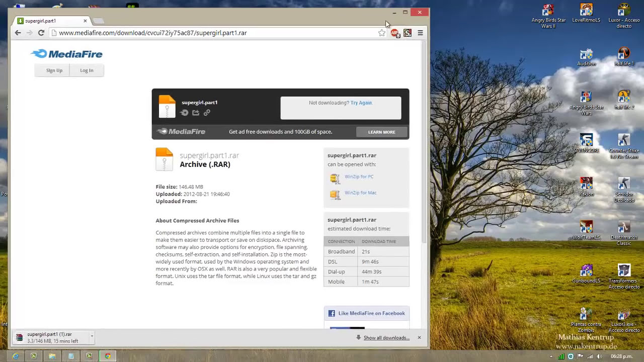Show hidden system tray icons
The image size is (644, 362).
(551, 356)
